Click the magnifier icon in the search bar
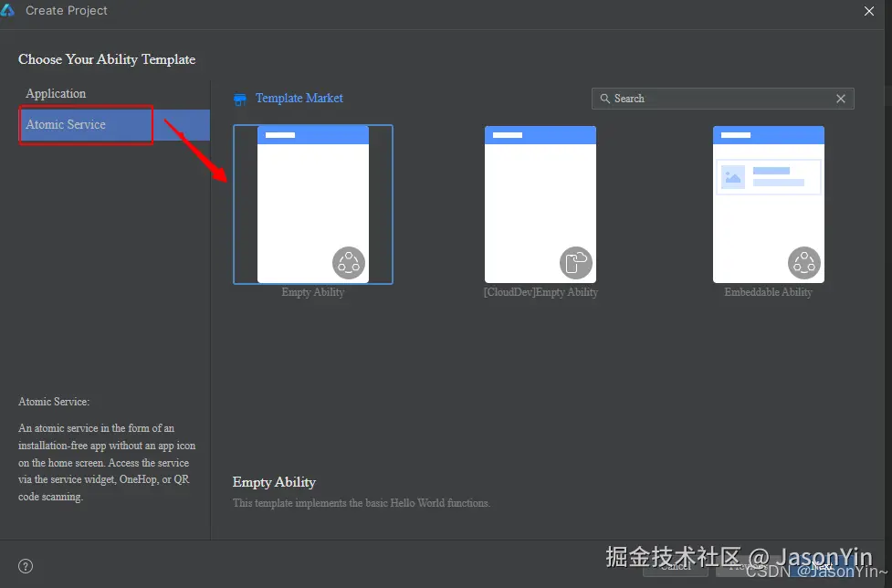This screenshot has height=588, width=892. [606, 98]
